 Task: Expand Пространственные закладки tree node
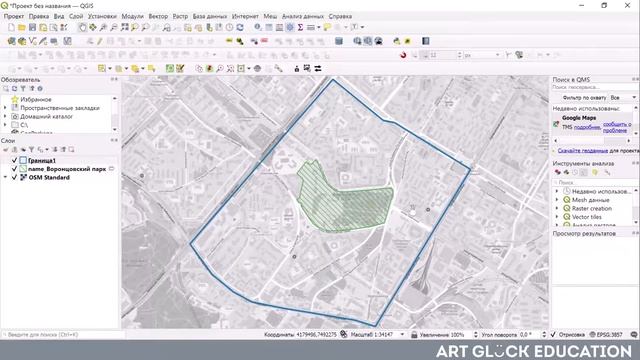click(5, 108)
